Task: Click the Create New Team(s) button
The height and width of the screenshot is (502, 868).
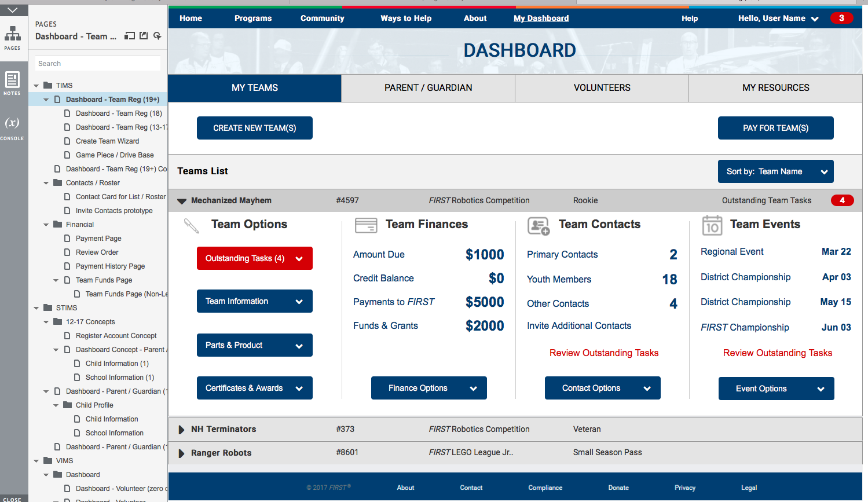Action: tap(254, 128)
